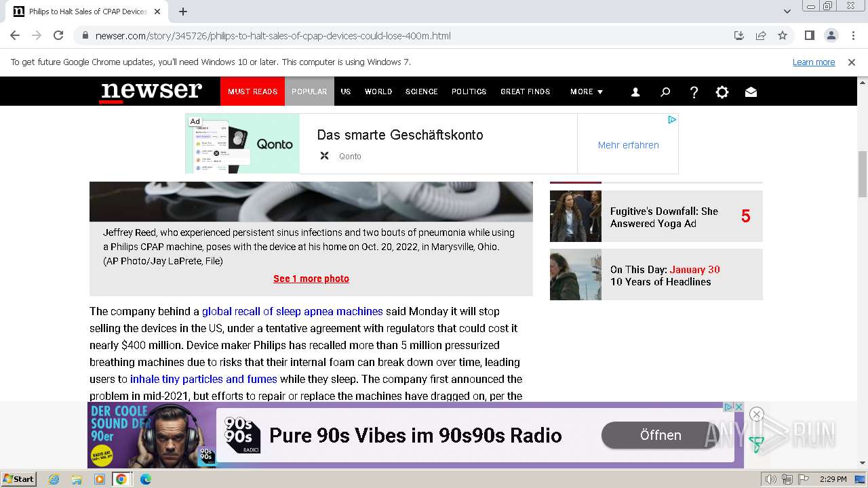Expand the MORE navigation dropdown

pyautogui.click(x=587, y=91)
